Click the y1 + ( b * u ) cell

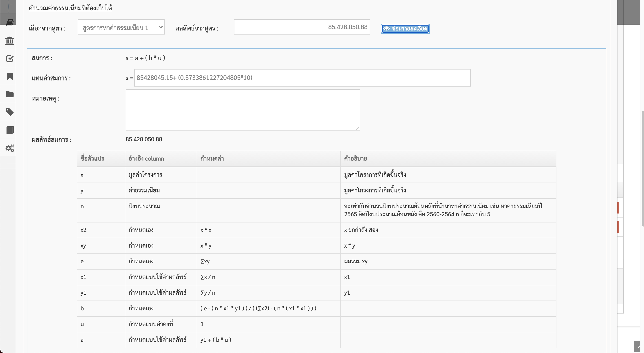tap(269, 340)
